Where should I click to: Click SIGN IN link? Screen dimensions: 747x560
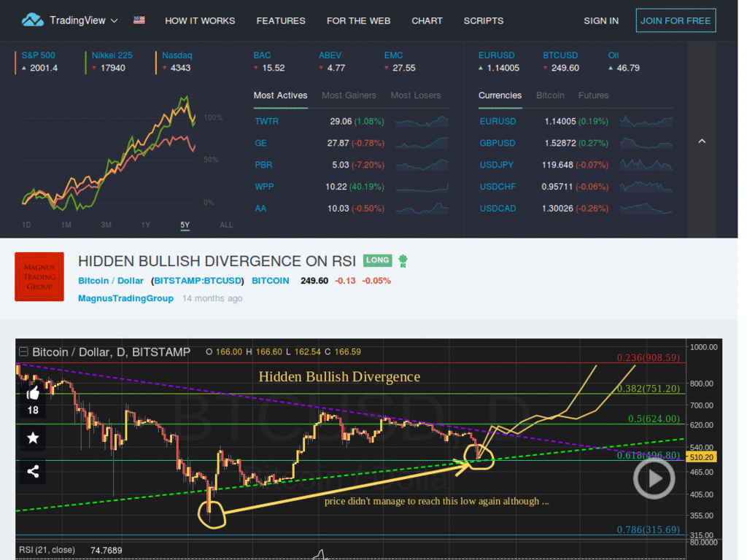pyautogui.click(x=601, y=21)
